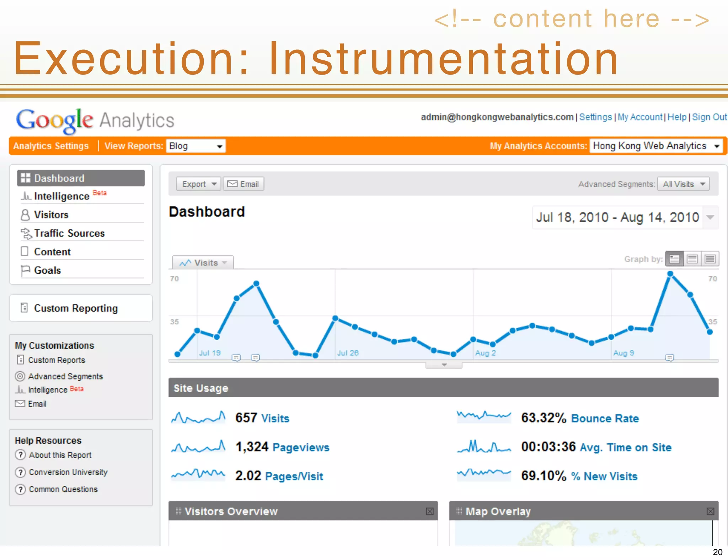Click the Goals flag icon
The width and height of the screenshot is (728, 560).
(x=25, y=270)
